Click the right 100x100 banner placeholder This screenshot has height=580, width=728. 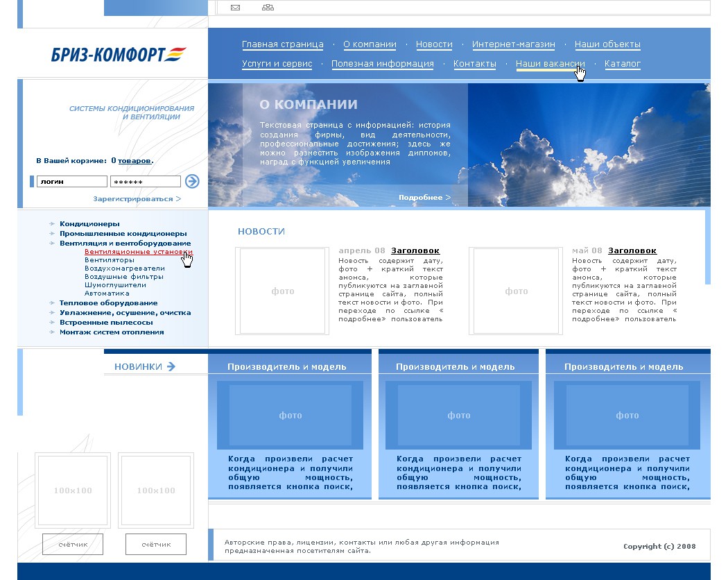[x=156, y=491]
